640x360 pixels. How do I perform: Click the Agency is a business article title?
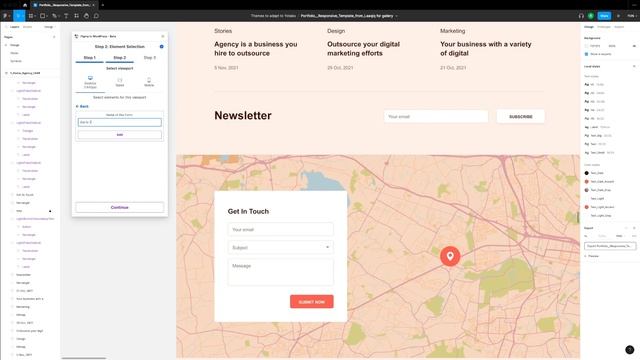coord(256,49)
